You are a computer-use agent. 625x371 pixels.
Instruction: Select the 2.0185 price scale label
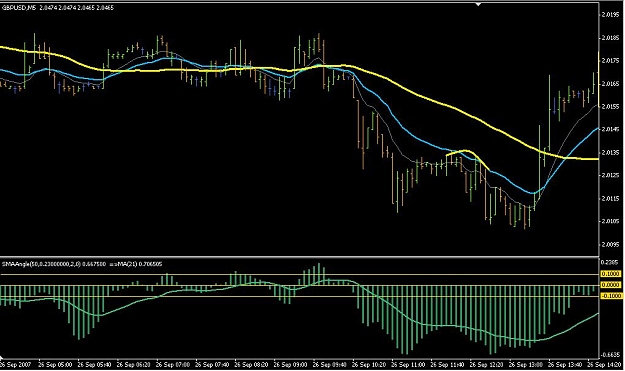(610, 38)
